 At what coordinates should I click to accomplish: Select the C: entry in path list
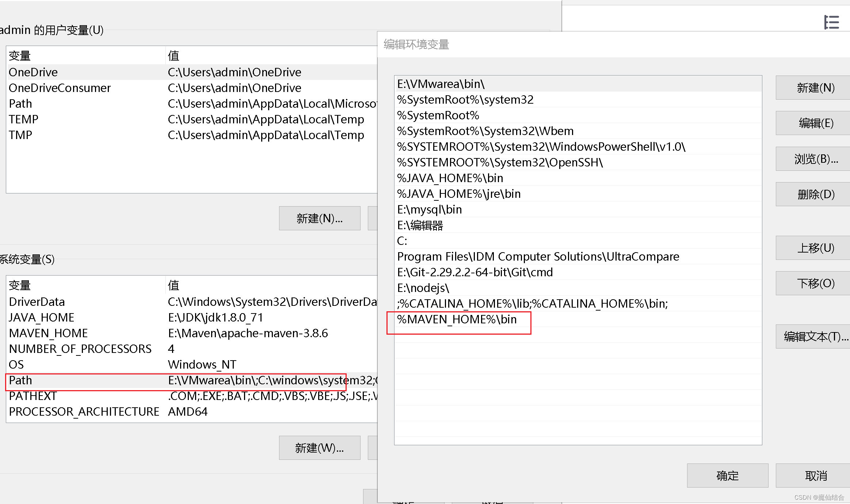578,241
